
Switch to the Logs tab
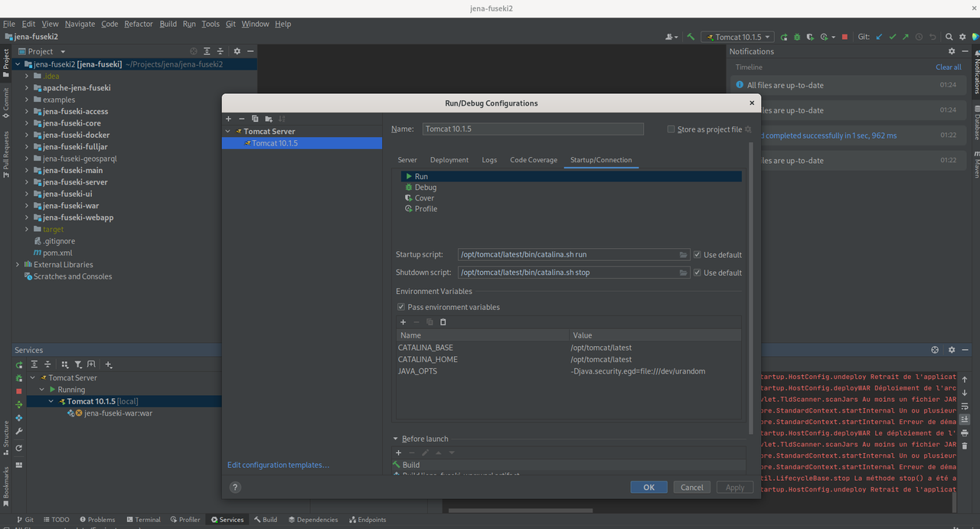tap(489, 160)
